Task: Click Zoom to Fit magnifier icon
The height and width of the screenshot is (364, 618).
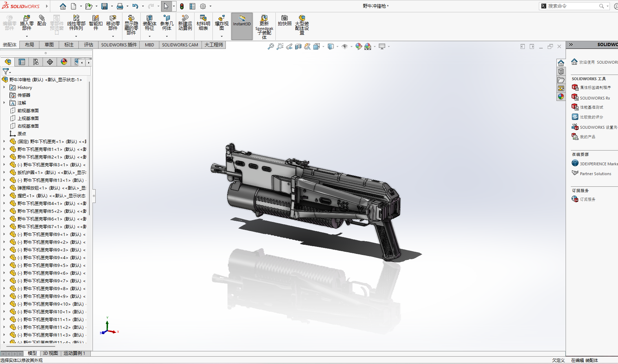Action: 270,46
